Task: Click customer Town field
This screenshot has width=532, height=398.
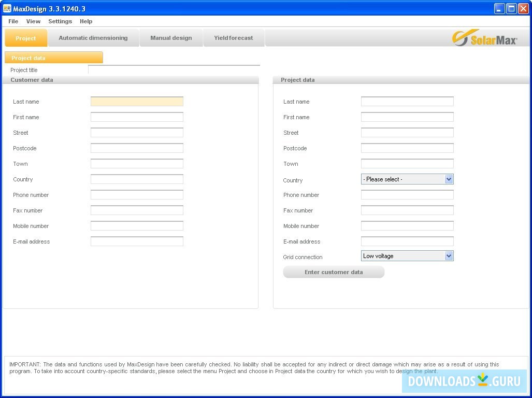Action: click(137, 164)
